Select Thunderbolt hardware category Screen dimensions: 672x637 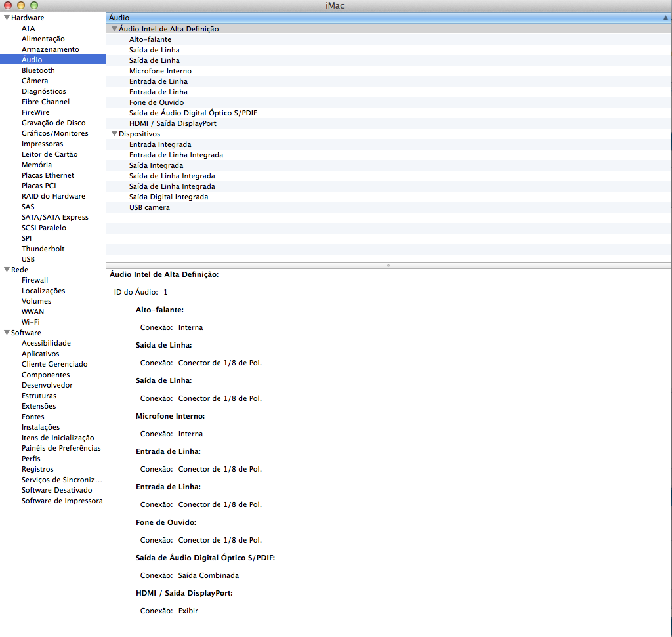pos(43,249)
